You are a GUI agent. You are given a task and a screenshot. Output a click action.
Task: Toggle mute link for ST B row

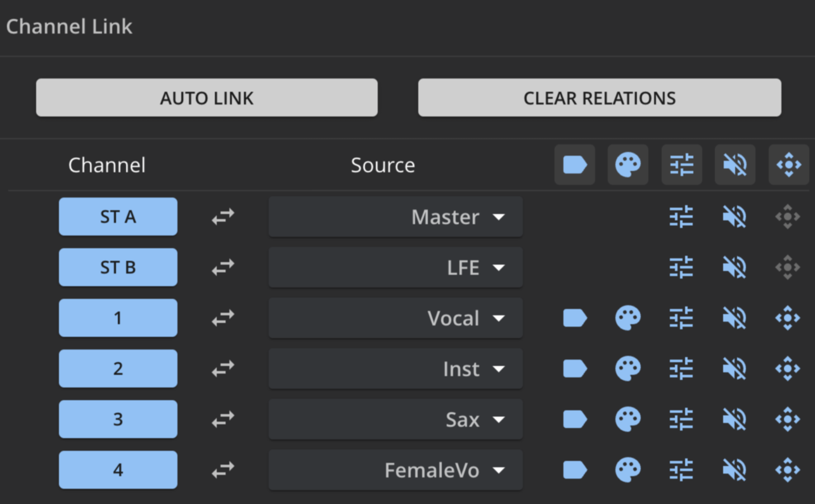[735, 267]
